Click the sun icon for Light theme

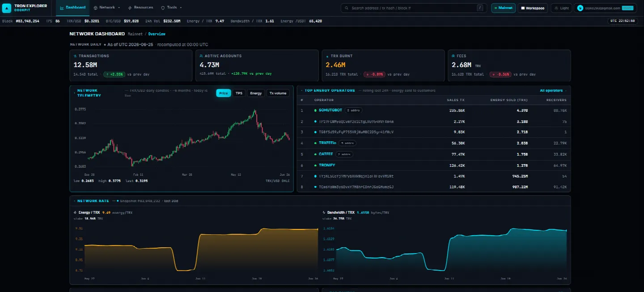pyautogui.click(x=556, y=8)
